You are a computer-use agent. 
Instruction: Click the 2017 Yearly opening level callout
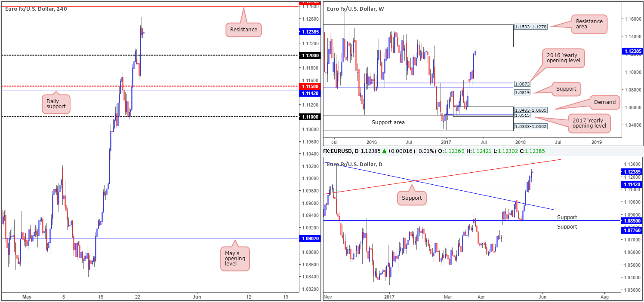589,123
